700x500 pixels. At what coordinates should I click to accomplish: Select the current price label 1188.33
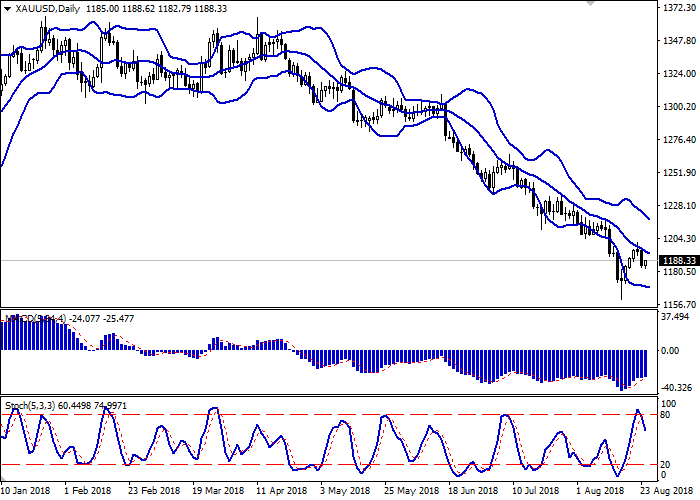coord(679,261)
